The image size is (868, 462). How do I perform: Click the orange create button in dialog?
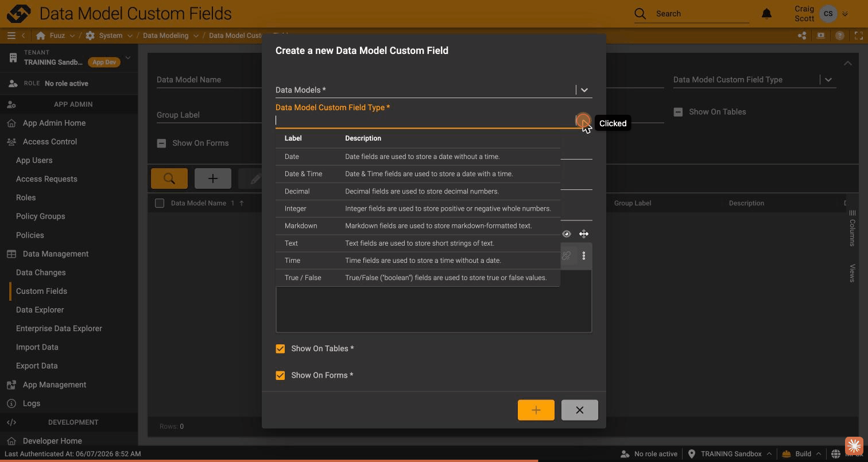536,410
